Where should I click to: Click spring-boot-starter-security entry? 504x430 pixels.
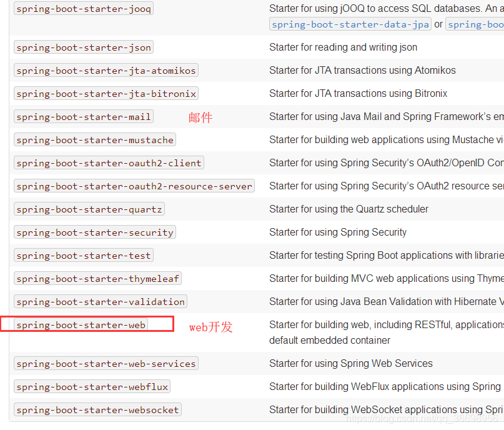(x=95, y=232)
